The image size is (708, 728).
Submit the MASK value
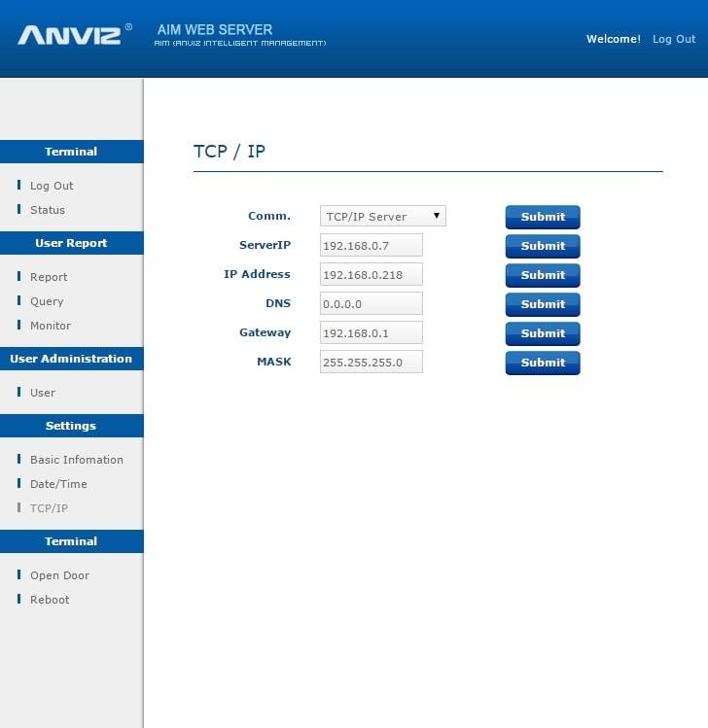(542, 363)
